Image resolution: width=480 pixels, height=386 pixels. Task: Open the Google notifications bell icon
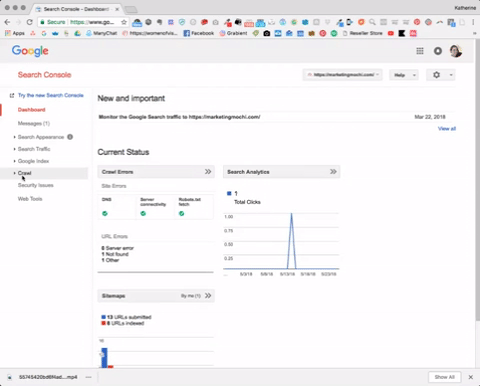point(438,51)
